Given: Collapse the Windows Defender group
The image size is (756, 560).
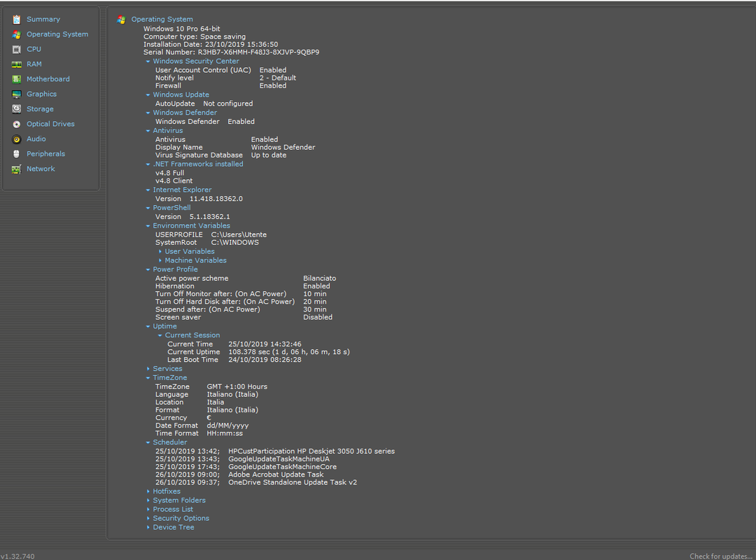Looking at the screenshot, I should pos(148,113).
